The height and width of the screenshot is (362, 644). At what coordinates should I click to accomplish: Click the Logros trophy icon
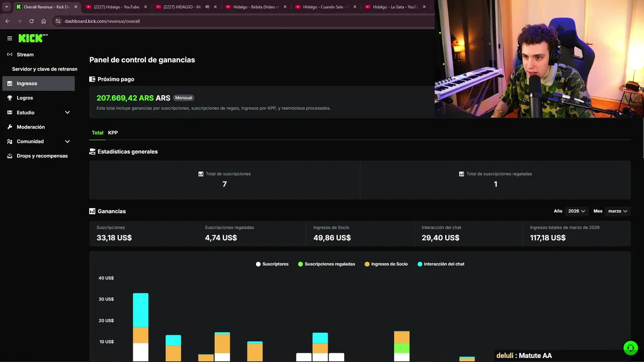point(10,98)
